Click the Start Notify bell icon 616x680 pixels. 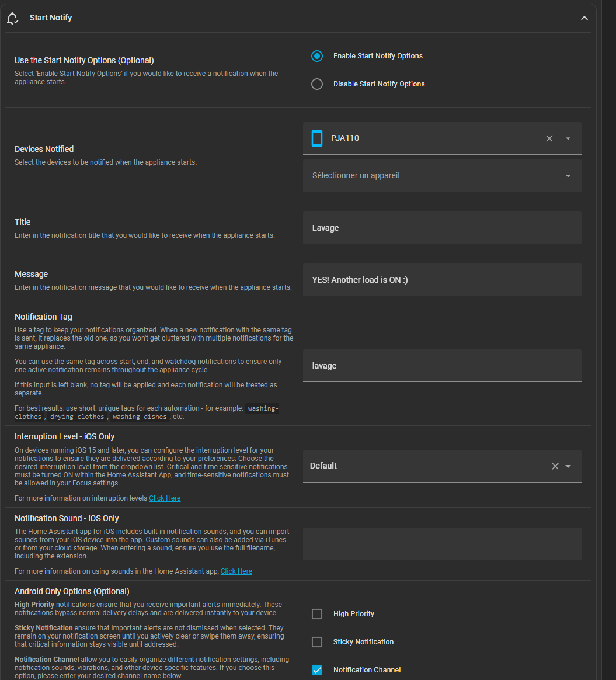click(12, 18)
